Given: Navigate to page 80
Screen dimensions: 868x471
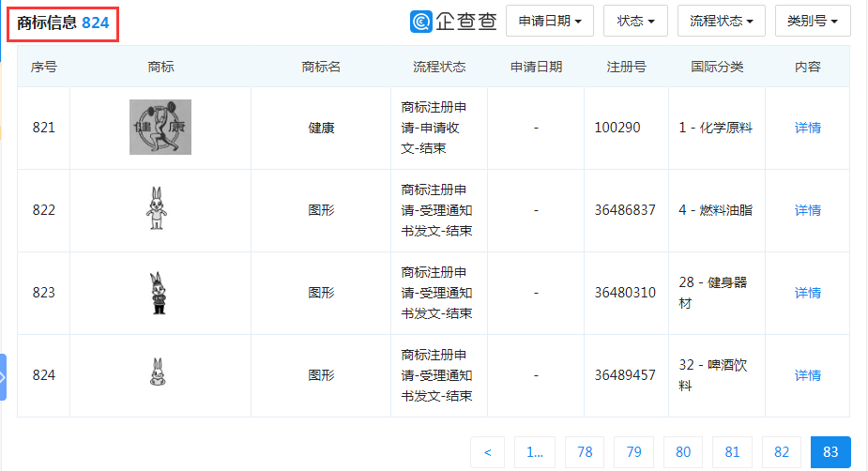Looking at the screenshot, I should (683, 452).
